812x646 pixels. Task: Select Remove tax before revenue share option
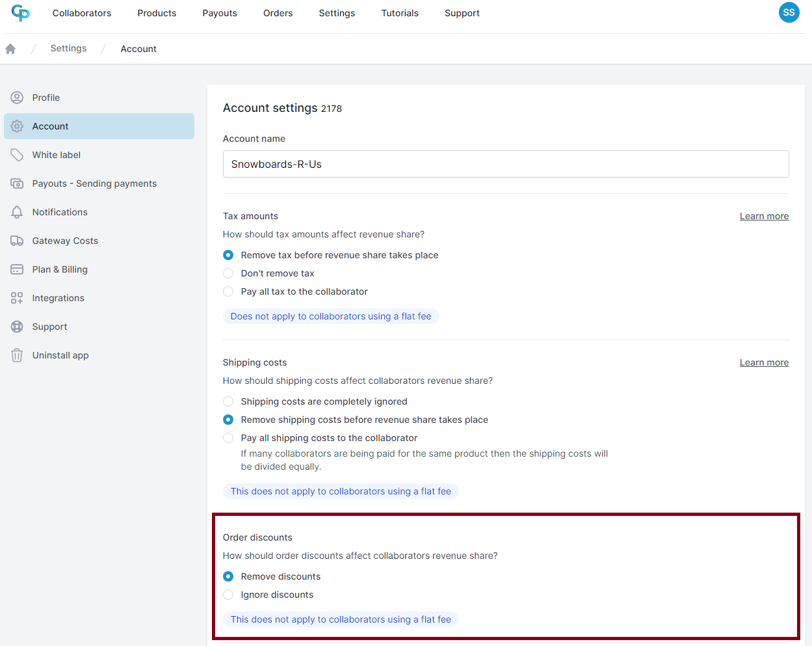(228, 255)
